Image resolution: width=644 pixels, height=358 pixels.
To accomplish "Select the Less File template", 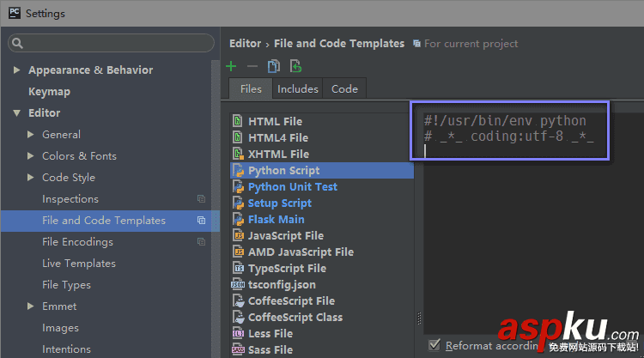I will (x=270, y=333).
